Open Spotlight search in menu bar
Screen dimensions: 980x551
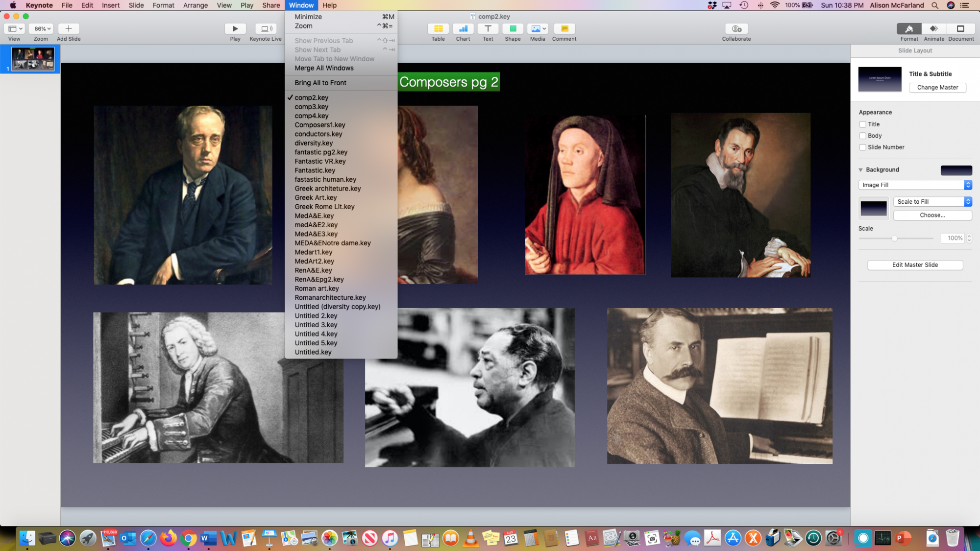click(935, 5)
